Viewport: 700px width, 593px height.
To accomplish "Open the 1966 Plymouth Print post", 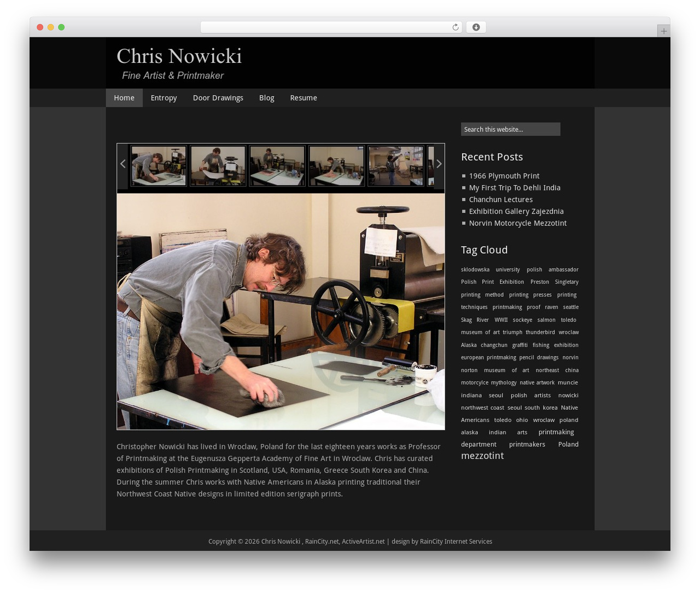I will [x=504, y=176].
